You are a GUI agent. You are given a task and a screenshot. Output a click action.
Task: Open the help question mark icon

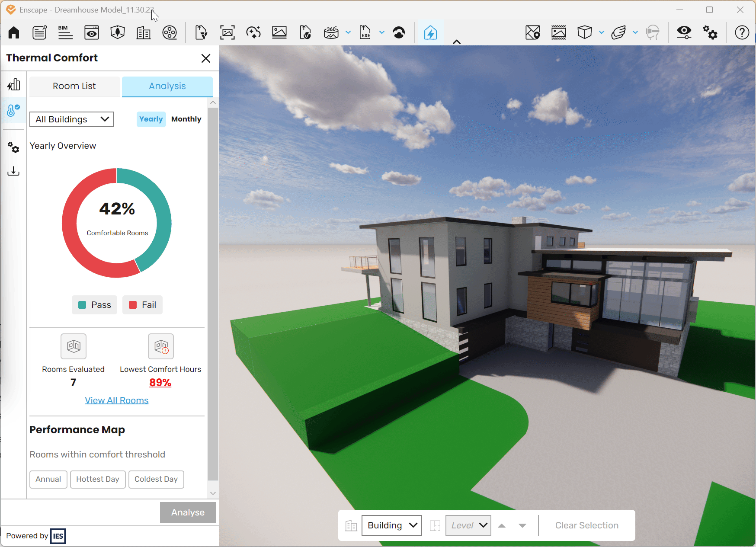point(742,32)
